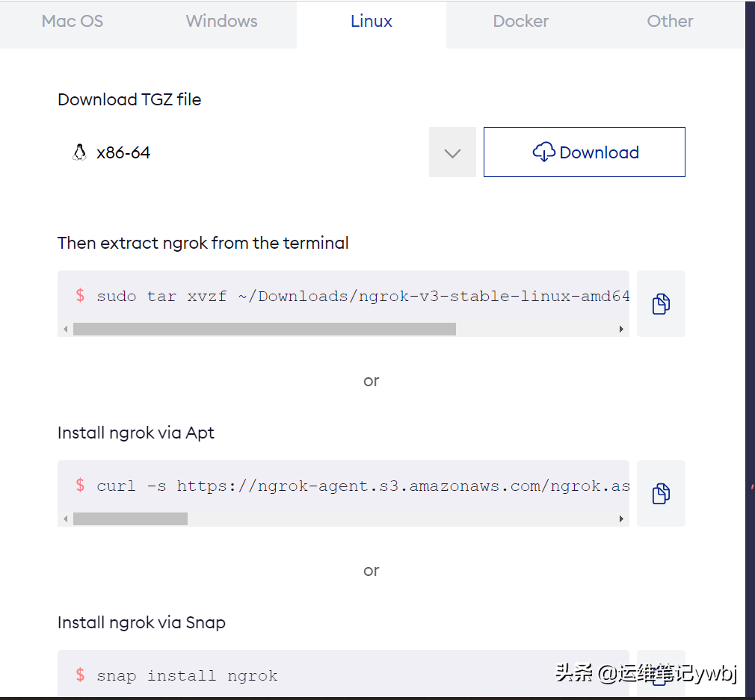
Task: Select the Linux tab
Action: pyautogui.click(x=372, y=22)
